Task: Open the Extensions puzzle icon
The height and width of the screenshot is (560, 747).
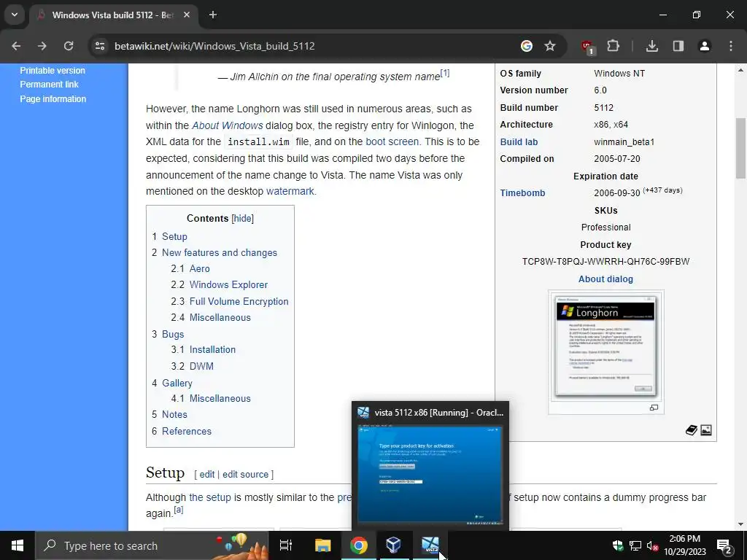Action: click(x=613, y=46)
